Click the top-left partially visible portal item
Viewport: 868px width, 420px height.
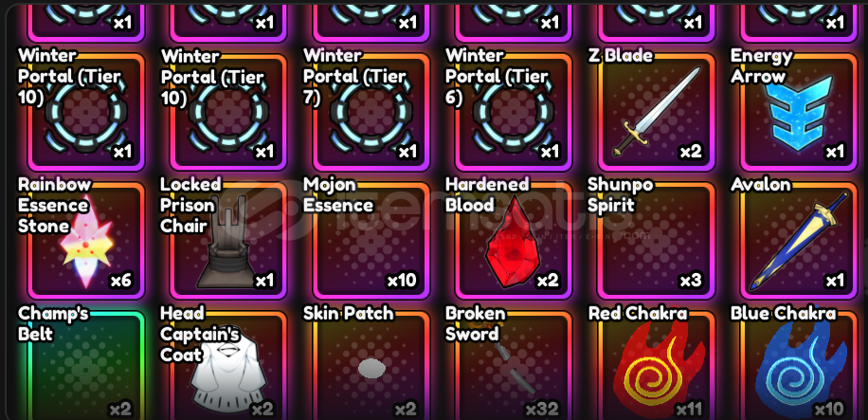(x=86, y=21)
